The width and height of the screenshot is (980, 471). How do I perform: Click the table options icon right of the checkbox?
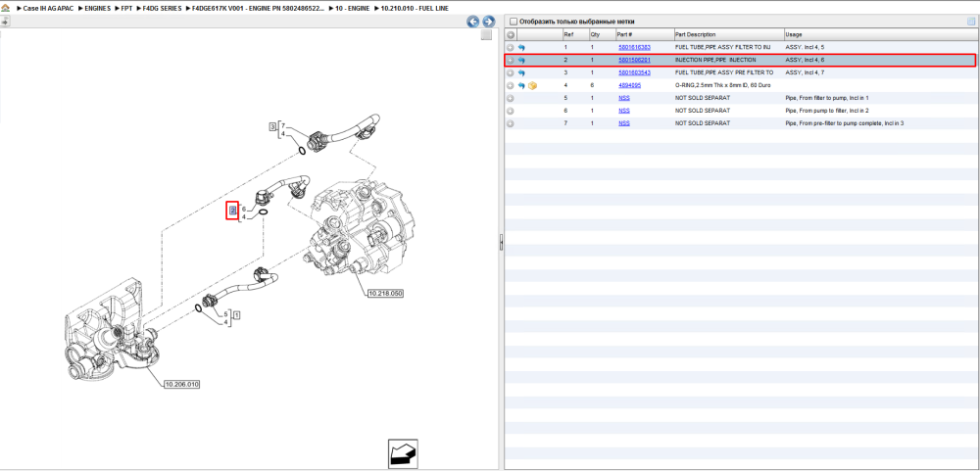click(971, 22)
